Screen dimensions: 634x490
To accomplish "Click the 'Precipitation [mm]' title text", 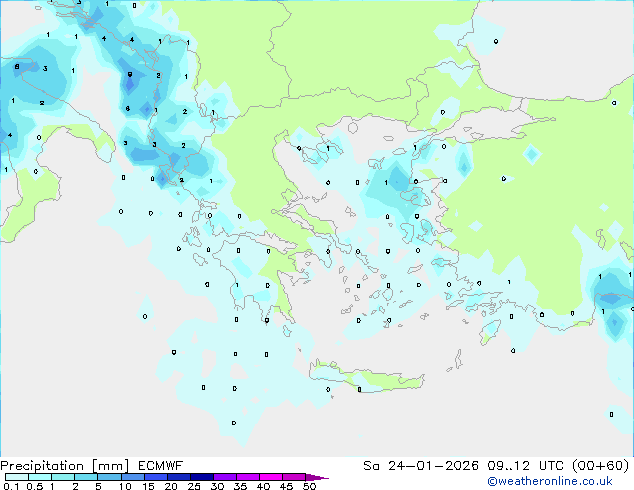I will point(65,466).
